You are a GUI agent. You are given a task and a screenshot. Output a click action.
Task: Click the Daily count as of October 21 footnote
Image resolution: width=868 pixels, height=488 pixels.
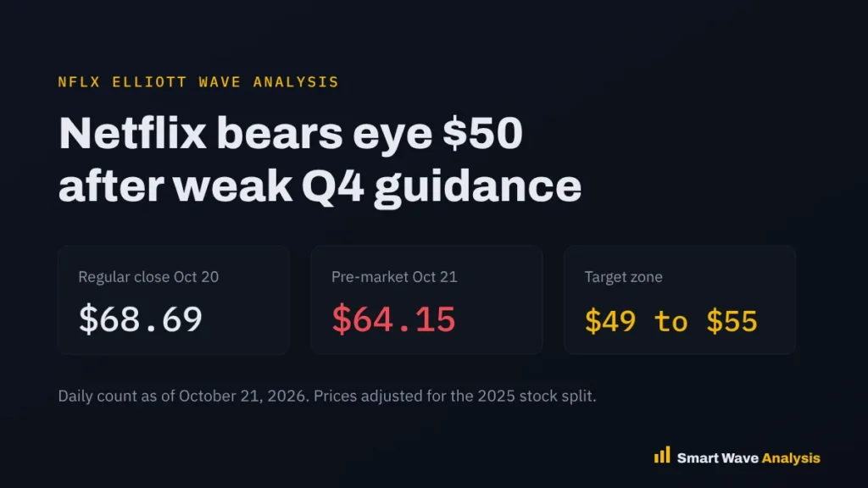[x=184, y=396]
